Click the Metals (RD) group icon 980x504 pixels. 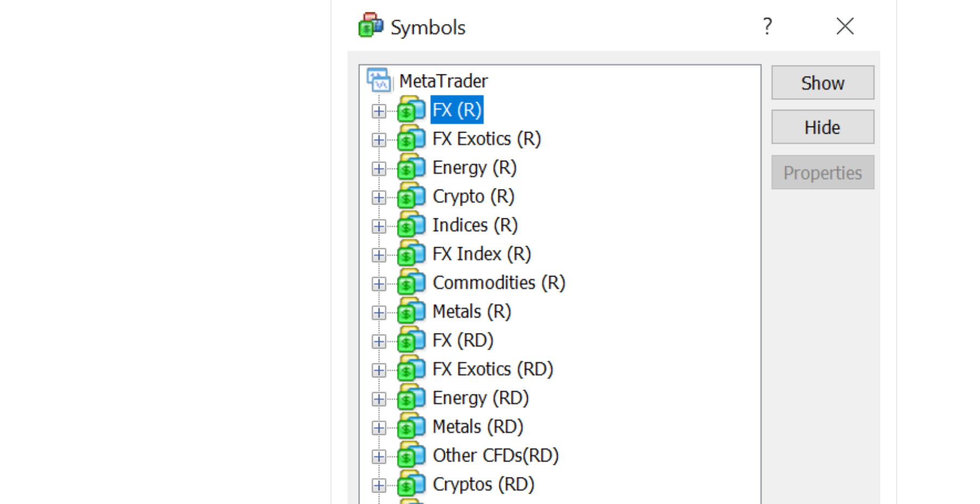(411, 426)
